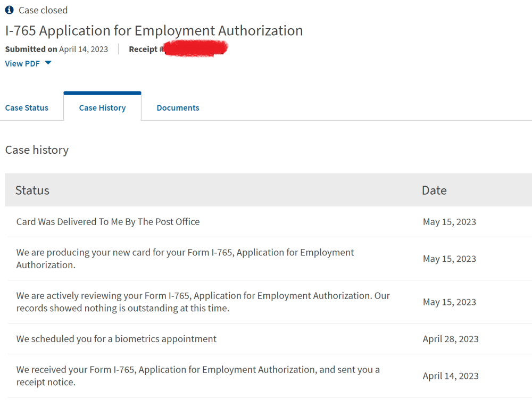The image size is (532, 407).
Task: Click the Date column header
Action: pyautogui.click(x=434, y=190)
